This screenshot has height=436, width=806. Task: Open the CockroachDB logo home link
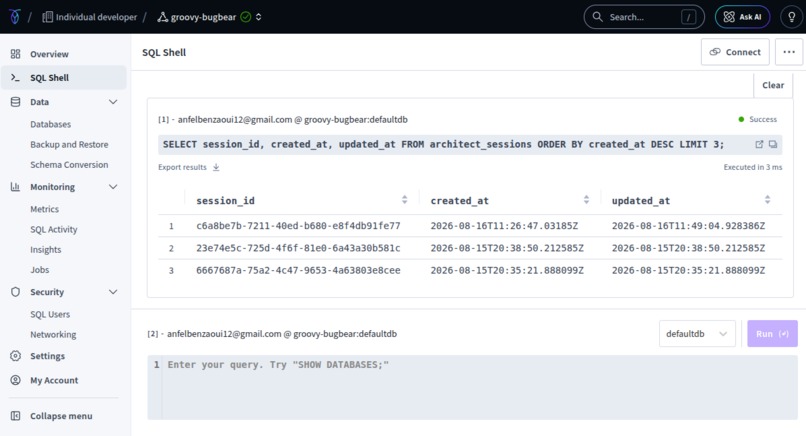tap(15, 17)
